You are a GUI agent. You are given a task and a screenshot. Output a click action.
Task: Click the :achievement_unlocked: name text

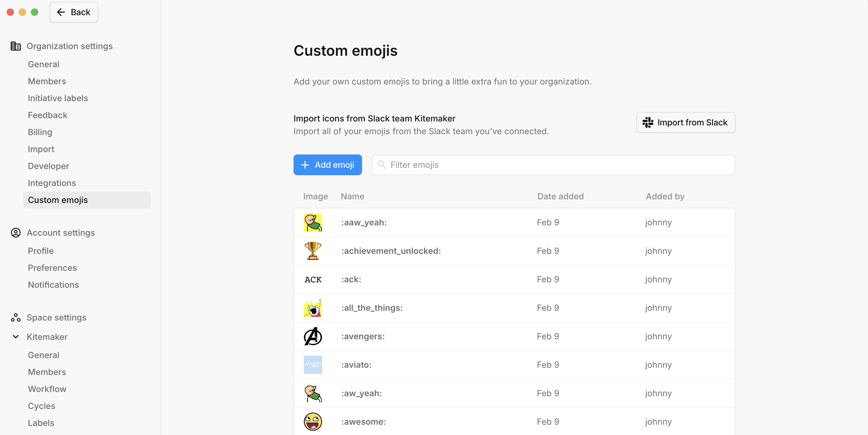(391, 251)
